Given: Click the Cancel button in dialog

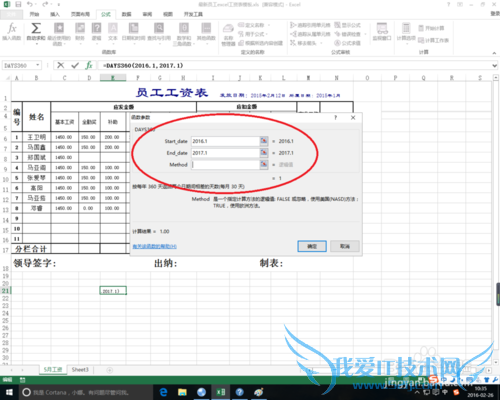Looking at the screenshot, I should click(345, 246).
